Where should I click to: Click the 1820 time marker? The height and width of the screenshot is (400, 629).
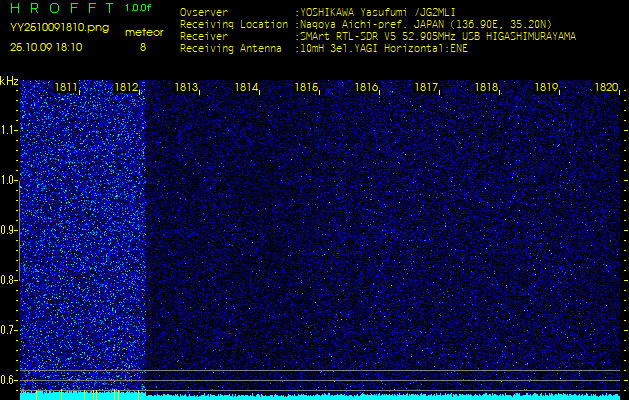click(606, 87)
